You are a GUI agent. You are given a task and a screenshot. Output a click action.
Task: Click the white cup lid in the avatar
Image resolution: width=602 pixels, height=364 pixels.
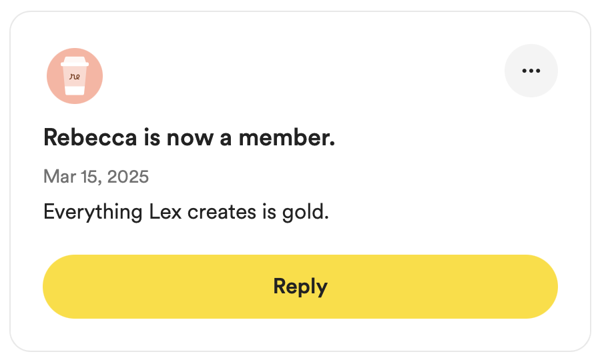(x=75, y=61)
